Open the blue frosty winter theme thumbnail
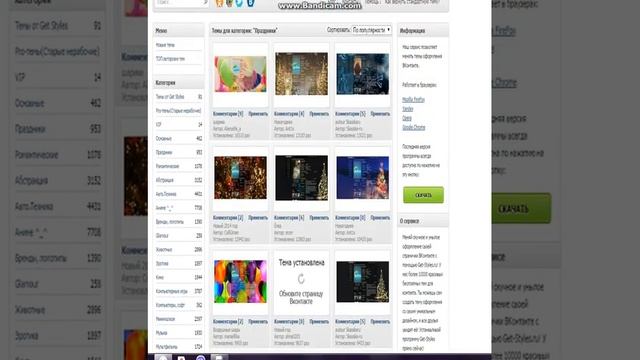Image resolution: width=640 pixels, height=360 pixels. pyautogui.click(x=362, y=74)
